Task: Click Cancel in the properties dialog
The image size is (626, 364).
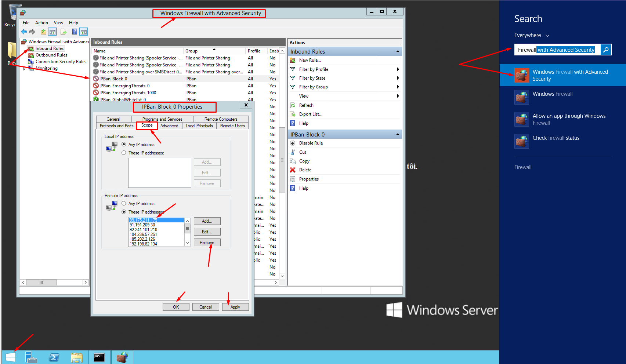Action: click(x=206, y=307)
